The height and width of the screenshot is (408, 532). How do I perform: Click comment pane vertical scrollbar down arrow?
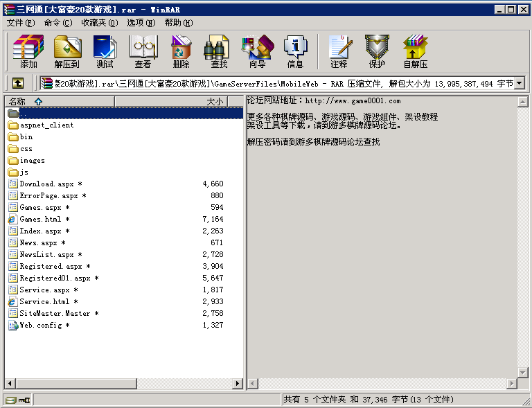tap(524, 373)
